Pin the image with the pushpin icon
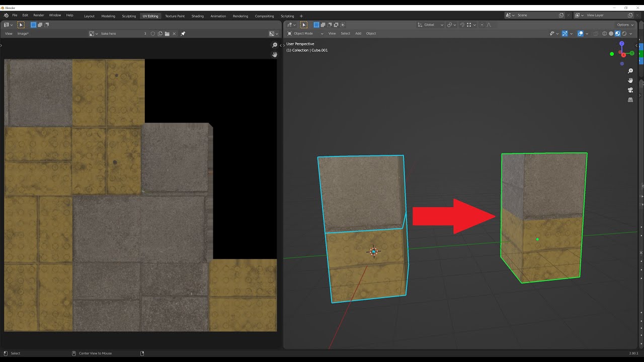Viewport: 644px width, 362px height. tap(183, 34)
